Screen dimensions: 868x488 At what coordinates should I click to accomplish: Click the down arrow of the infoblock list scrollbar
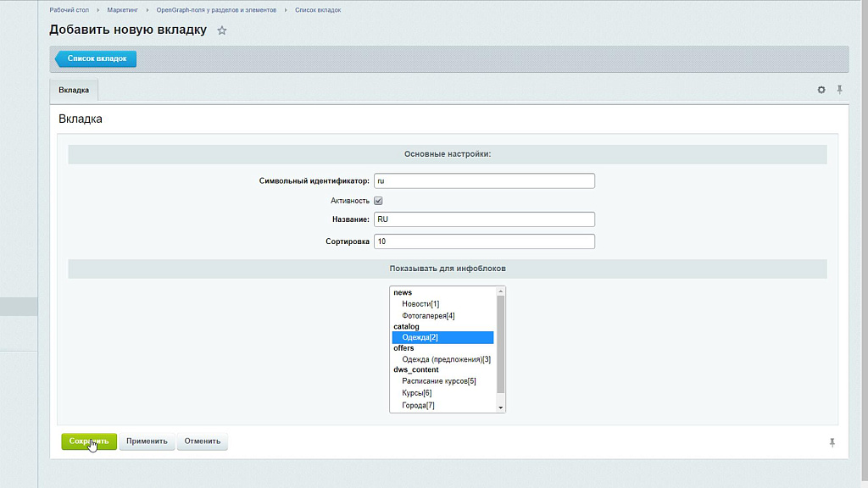click(x=501, y=408)
